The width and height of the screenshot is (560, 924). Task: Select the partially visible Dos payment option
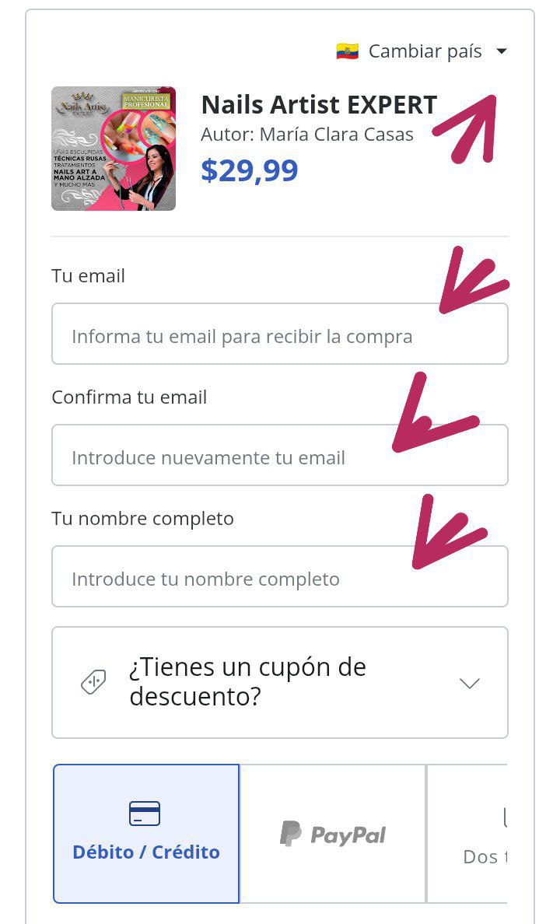(x=467, y=834)
